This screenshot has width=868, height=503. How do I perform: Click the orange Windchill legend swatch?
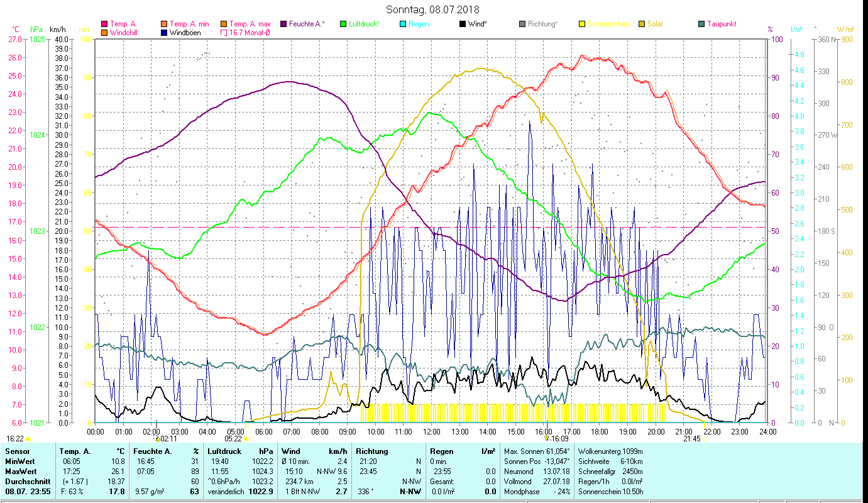pyautogui.click(x=104, y=33)
